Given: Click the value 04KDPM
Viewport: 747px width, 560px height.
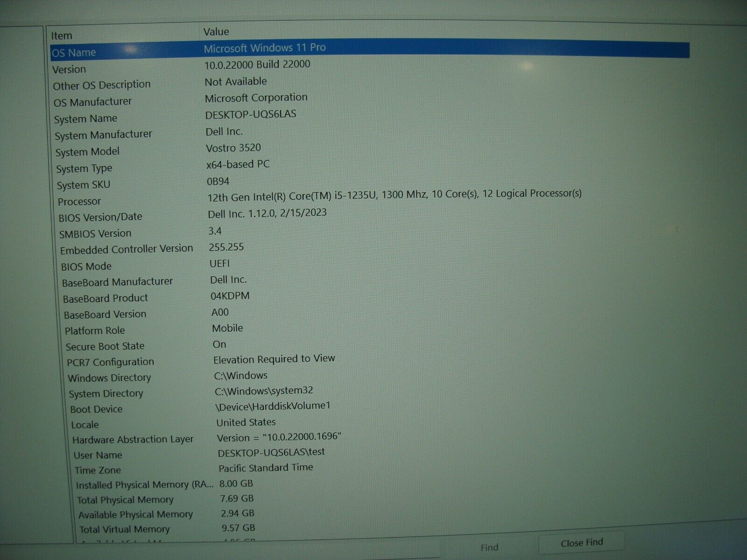Looking at the screenshot, I should pos(230,296).
